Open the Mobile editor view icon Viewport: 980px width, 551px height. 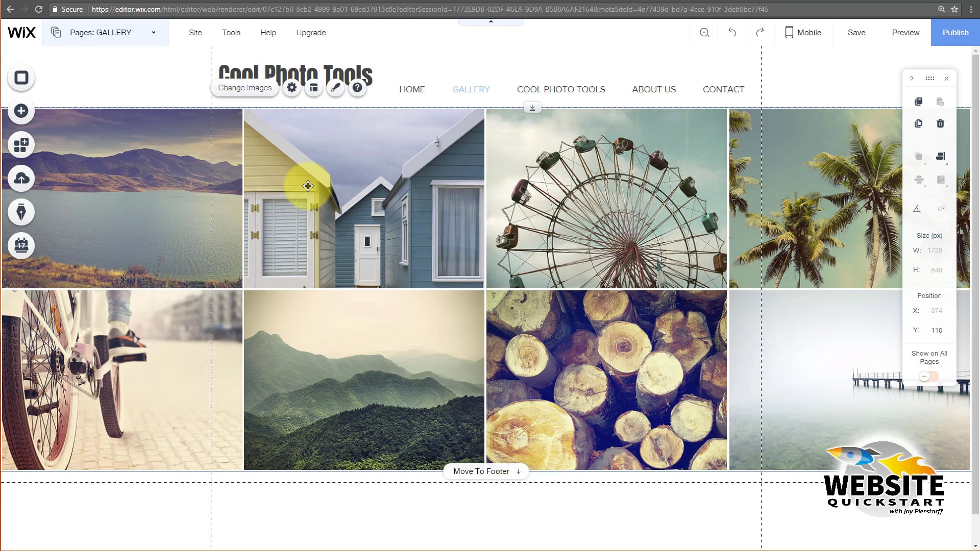click(x=803, y=32)
